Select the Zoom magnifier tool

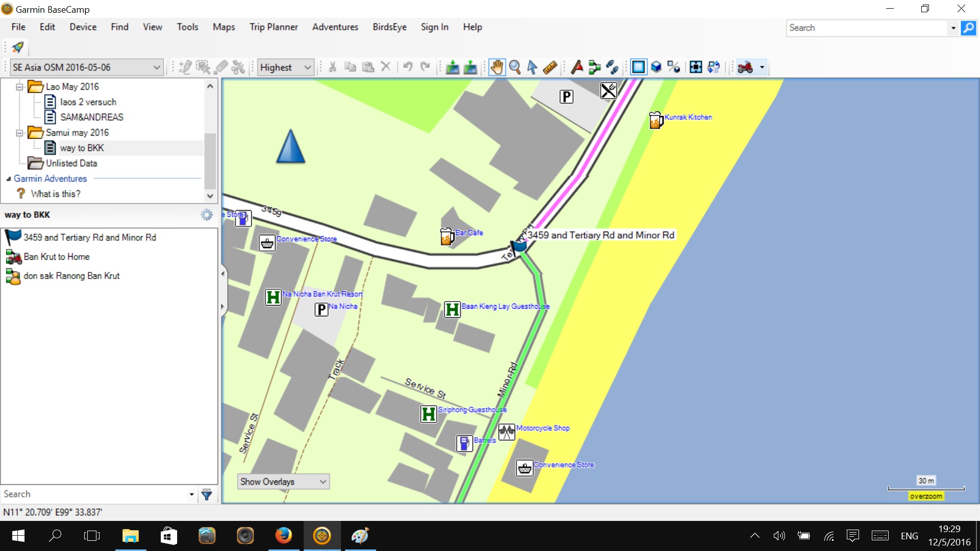[514, 67]
